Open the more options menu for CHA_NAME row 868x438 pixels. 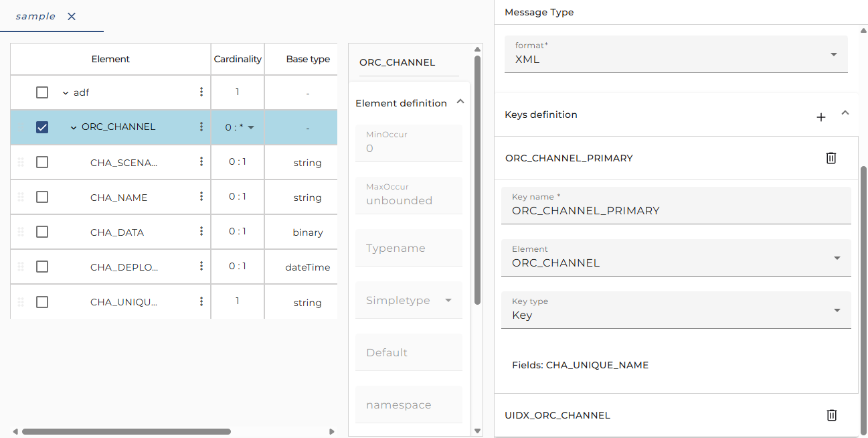[x=201, y=196]
